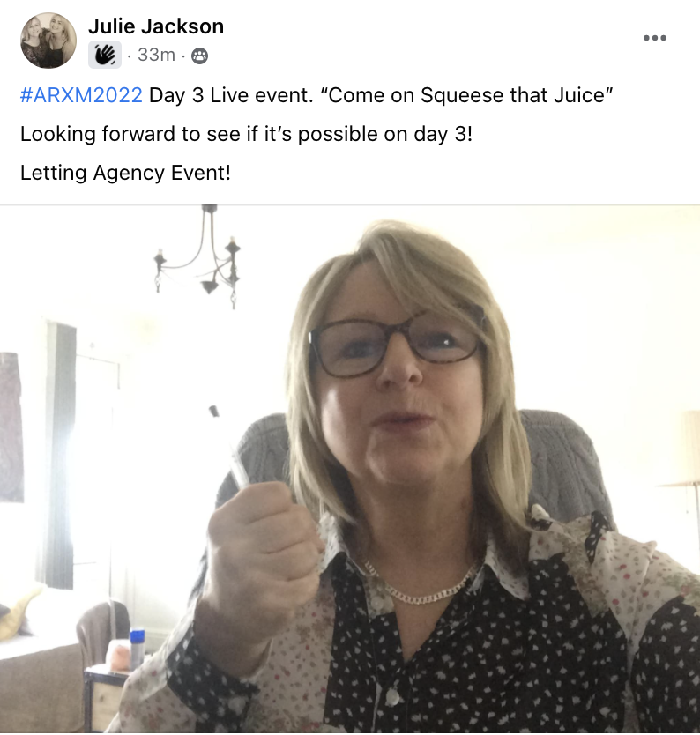Select the "Letting Agency Event!" text line

125,173
